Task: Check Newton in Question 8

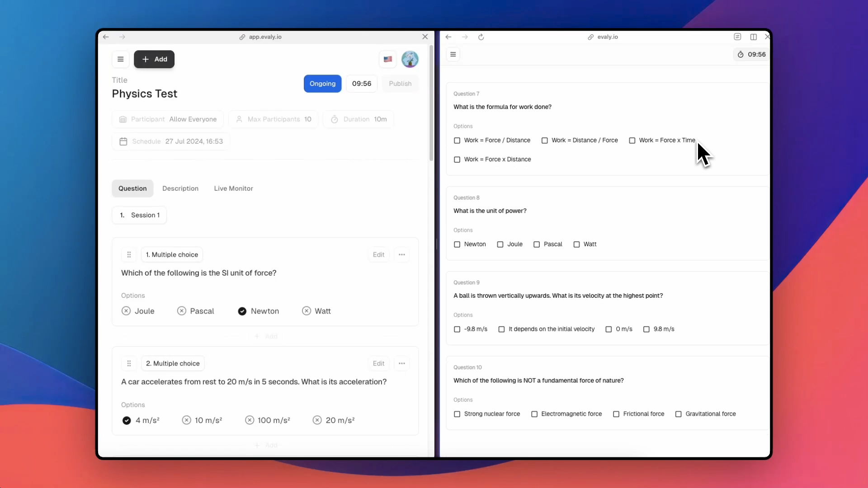Action: point(457,244)
